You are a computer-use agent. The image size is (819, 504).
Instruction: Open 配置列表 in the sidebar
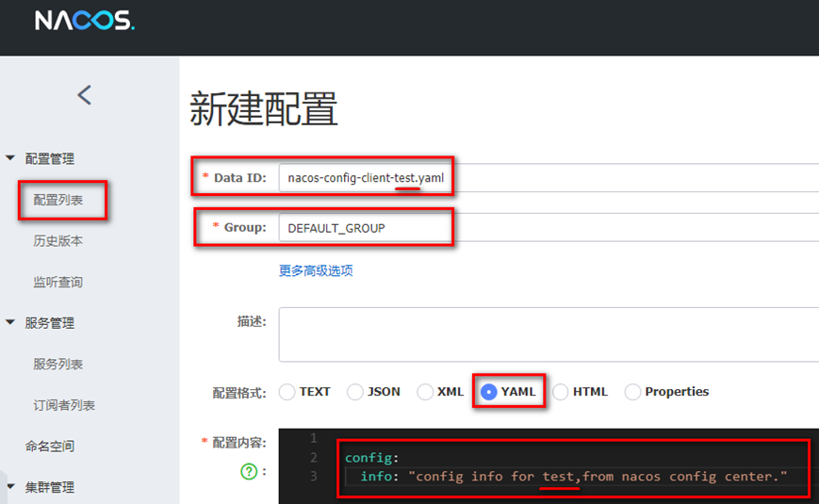[58, 201]
